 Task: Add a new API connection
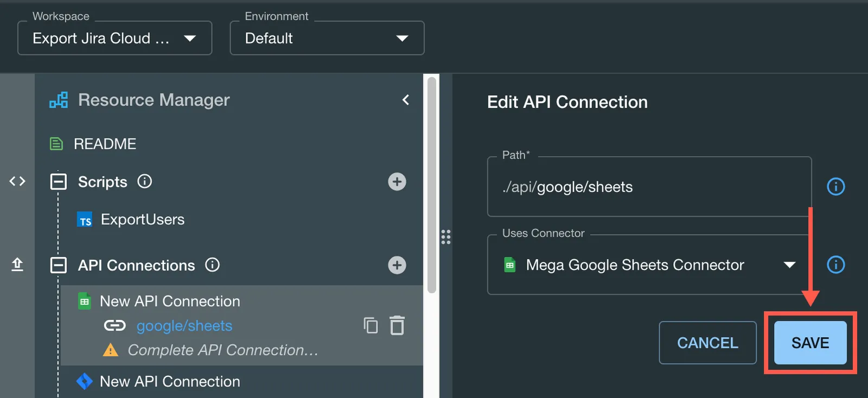tap(397, 265)
